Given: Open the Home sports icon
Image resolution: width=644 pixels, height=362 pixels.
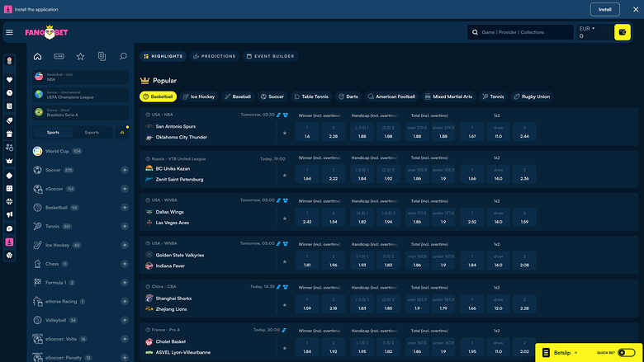Looking at the screenshot, I should tap(37, 57).
